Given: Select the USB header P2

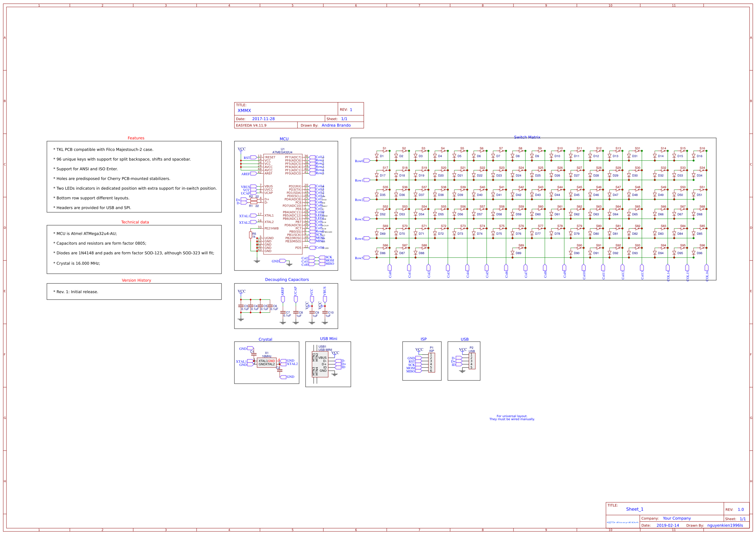Looking at the screenshot, I should pos(472,361).
